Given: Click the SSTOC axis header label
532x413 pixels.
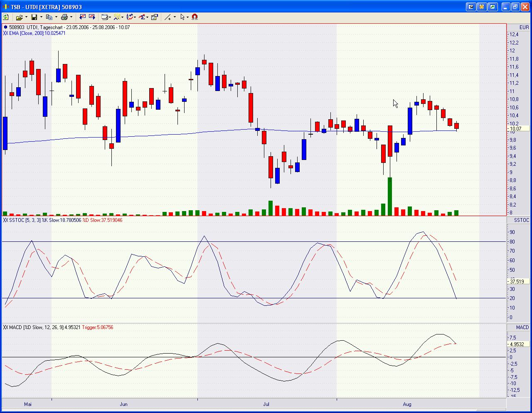Looking at the screenshot, I should tap(522, 220).
